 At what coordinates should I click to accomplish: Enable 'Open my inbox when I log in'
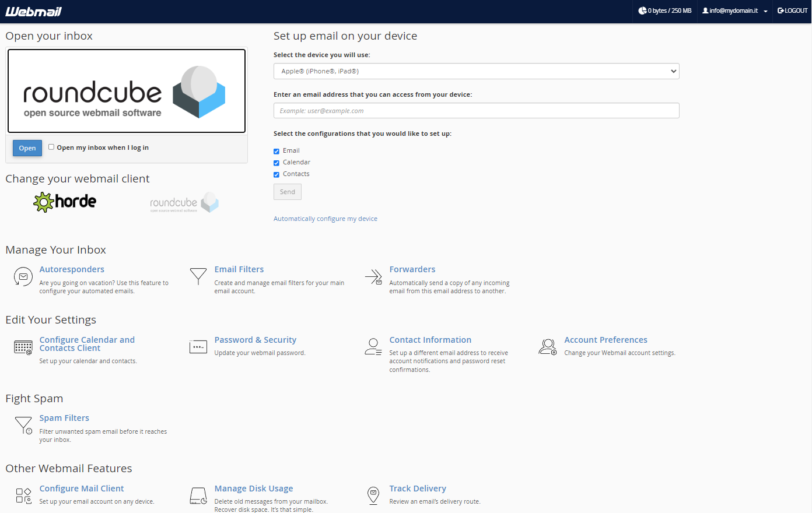coord(51,147)
